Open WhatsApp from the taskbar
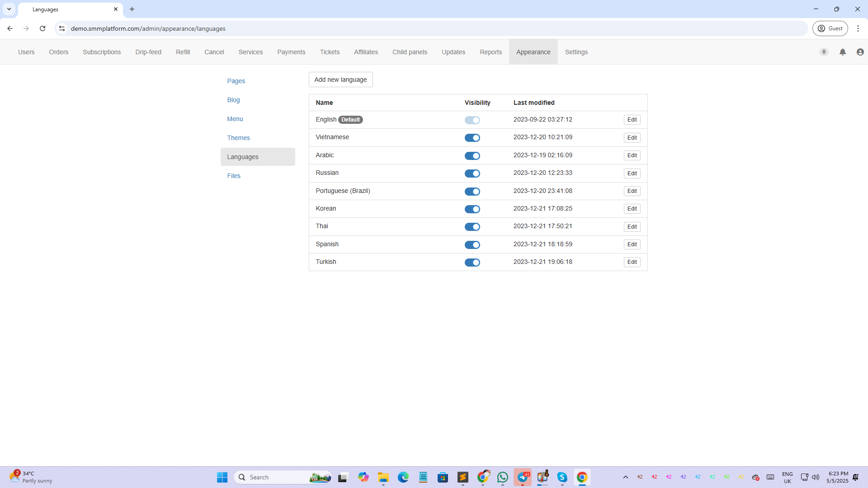This screenshot has width=868, height=488. pyautogui.click(x=503, y=477)
